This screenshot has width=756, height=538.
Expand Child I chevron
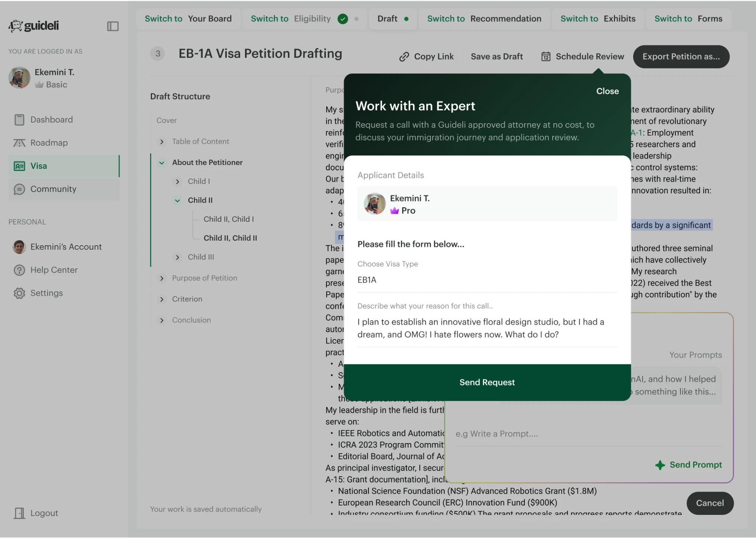pos(178,182)
